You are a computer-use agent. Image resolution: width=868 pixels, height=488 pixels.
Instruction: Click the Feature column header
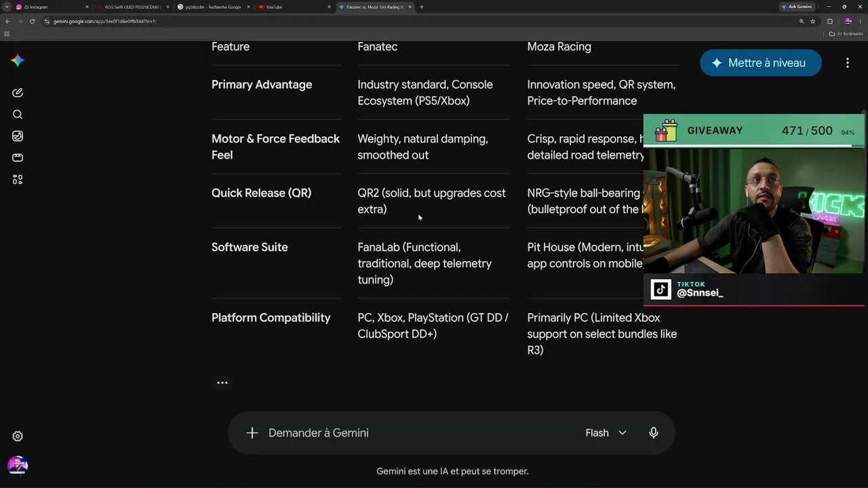pyautogui.click(x=231, y=47)
